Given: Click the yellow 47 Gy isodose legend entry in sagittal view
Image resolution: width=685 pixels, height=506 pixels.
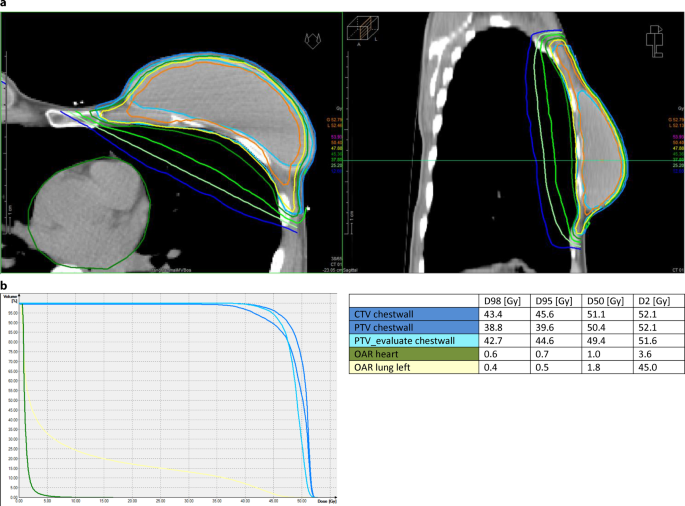Looking at the screenshot, I should (x=678, y=149).
